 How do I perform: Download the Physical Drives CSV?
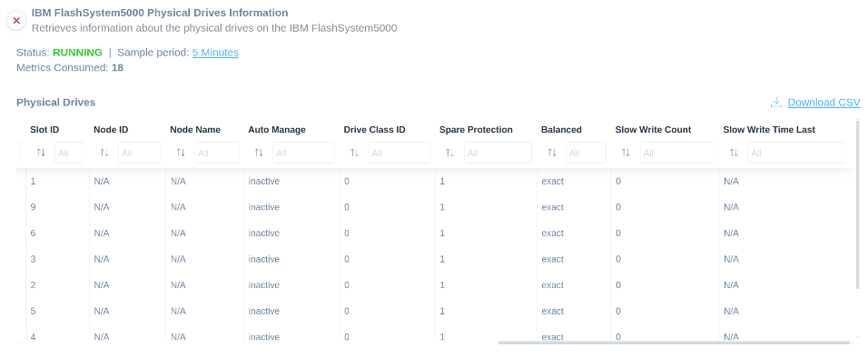click(824, 103)
